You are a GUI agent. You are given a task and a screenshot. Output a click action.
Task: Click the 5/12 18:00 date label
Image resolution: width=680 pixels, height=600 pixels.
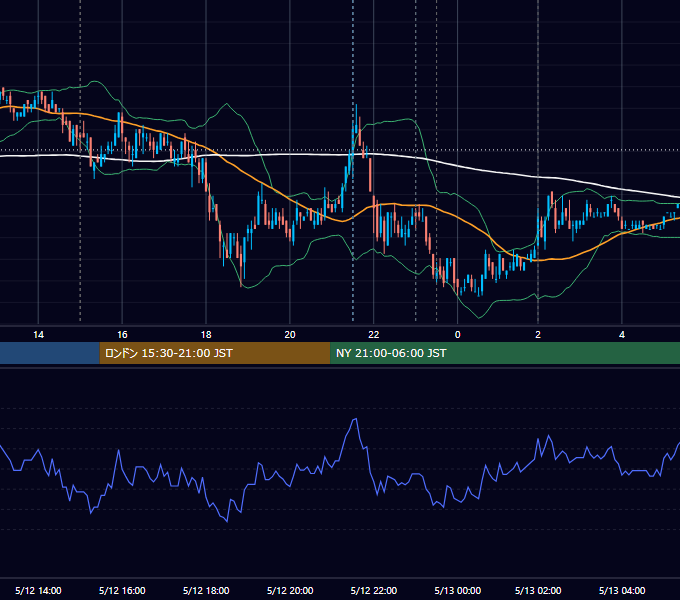click(206, 590)
